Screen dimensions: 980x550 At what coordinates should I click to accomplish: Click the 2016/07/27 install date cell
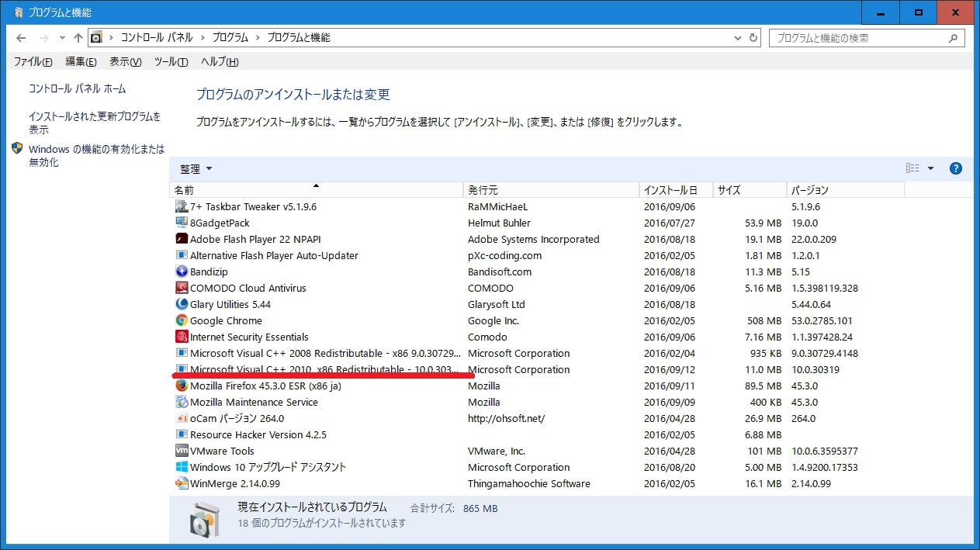pos(670,223)
